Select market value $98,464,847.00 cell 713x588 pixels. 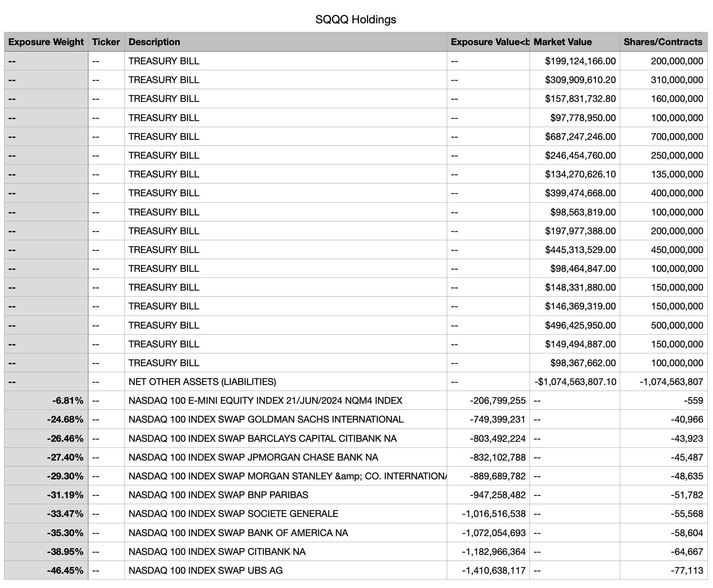pyautogui.click(x=575, y=268)
